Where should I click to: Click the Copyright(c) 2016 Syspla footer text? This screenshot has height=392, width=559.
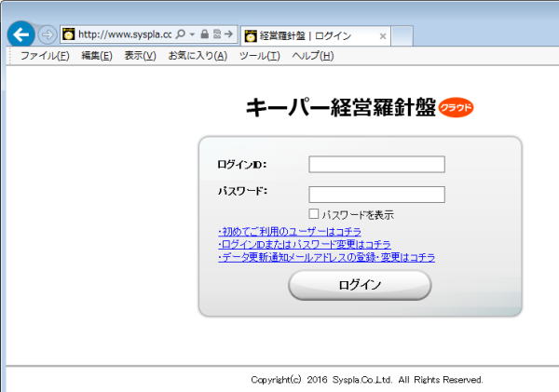pos(366,380)
